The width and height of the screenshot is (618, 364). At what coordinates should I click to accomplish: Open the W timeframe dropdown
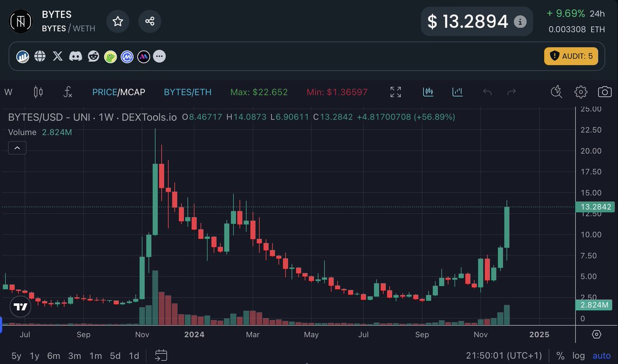click(x=8, y=92)
